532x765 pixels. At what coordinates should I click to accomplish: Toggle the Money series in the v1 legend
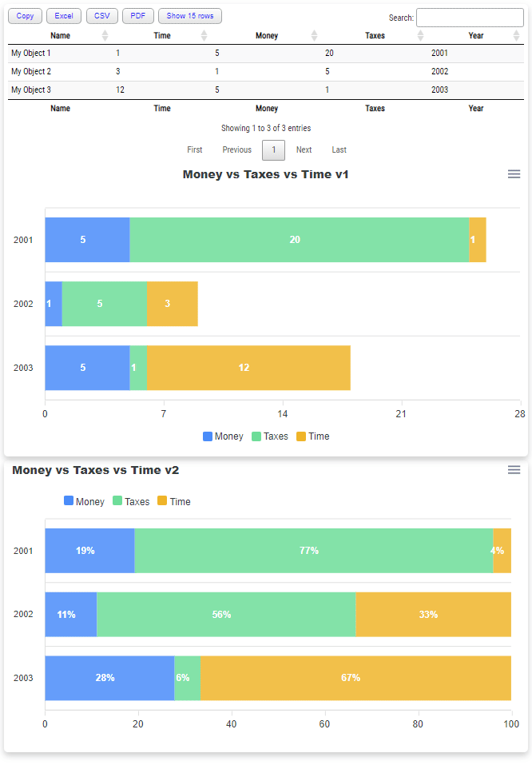coord(223,436)
